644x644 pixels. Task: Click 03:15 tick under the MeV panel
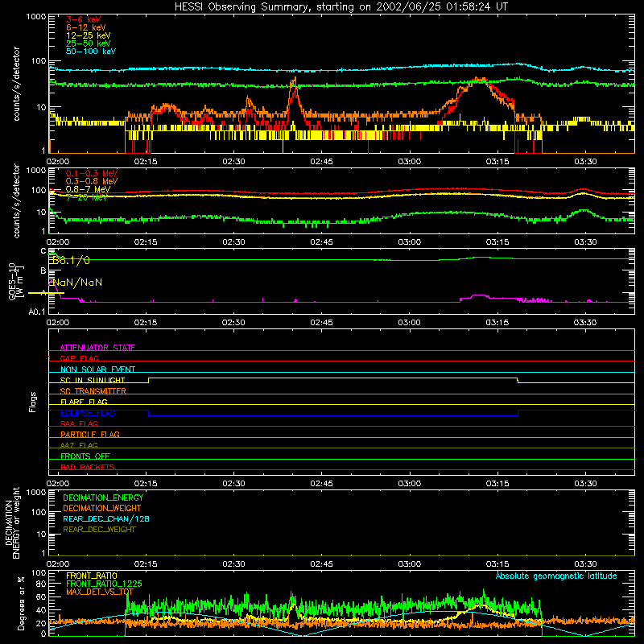(x=497, y=242)
